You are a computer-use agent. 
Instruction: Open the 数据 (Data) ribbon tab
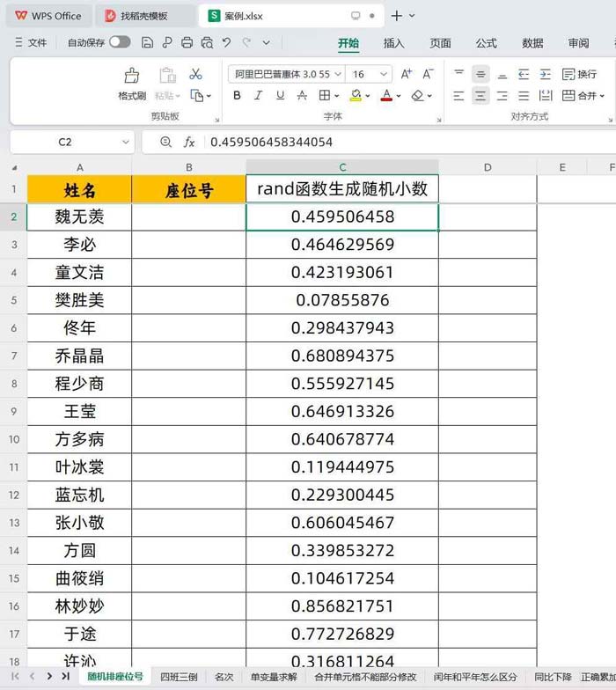pos(532,42)
